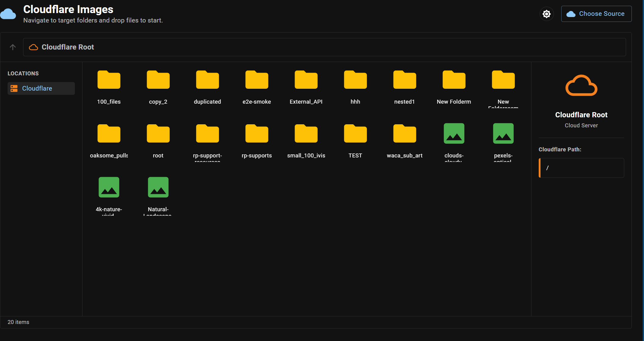644x341 pixels.
Task: Click the Cloudflare Path field showing /
Action: [581, 168]
